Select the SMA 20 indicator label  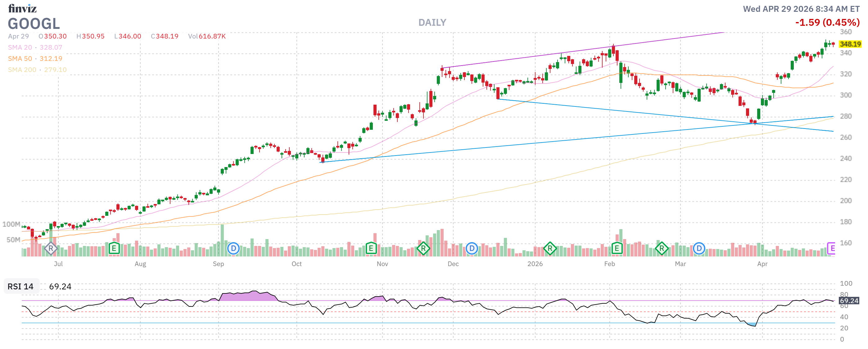(x=20, y=48)
